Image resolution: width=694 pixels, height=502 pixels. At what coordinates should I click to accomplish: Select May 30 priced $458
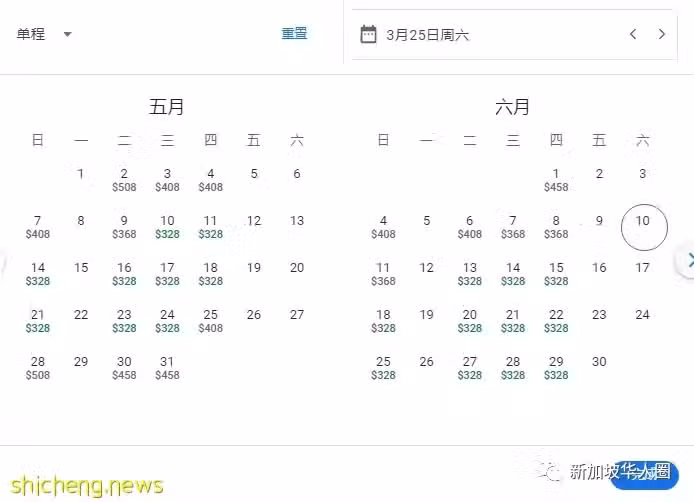[x=124, y=368]
